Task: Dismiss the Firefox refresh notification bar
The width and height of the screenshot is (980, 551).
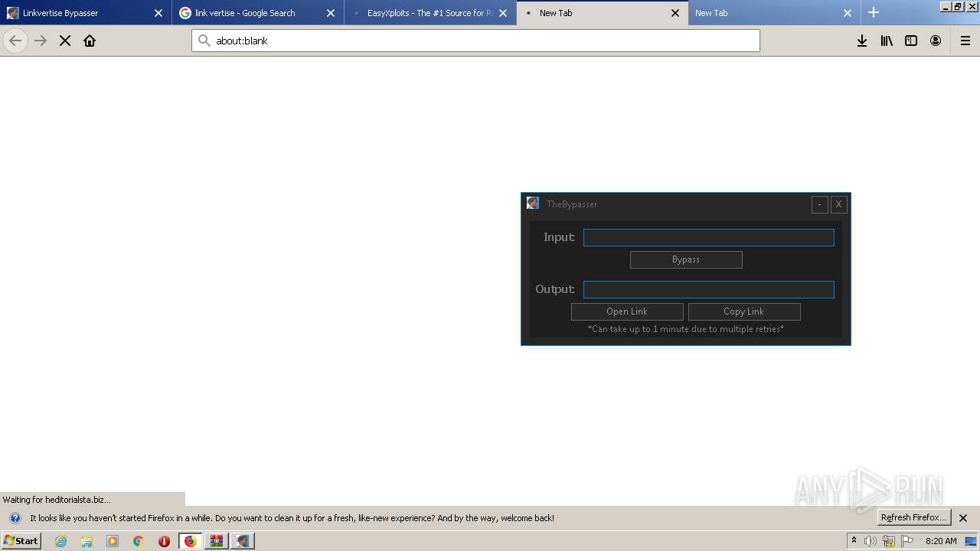Action: click(963, 518)
